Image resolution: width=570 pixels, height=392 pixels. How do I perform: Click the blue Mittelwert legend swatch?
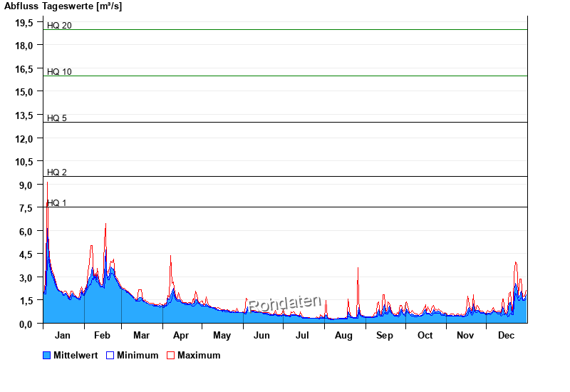(47, 355)
